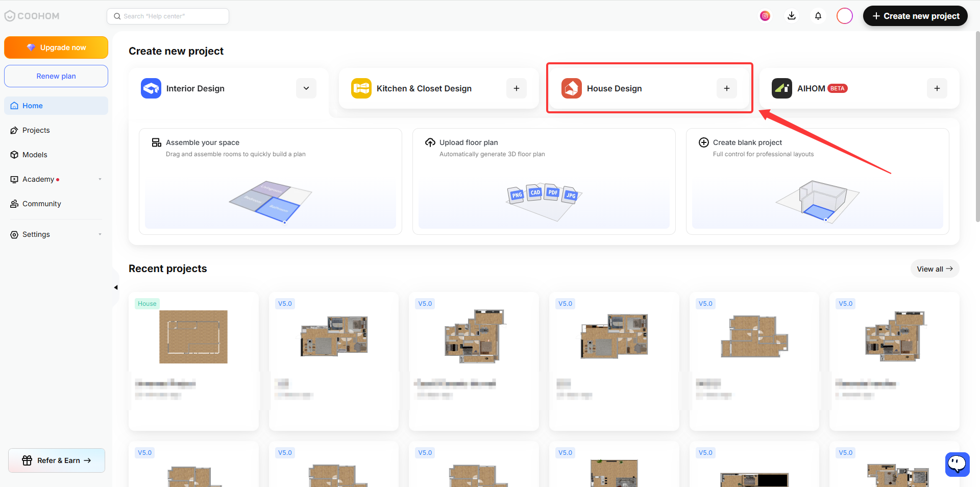This screenshot has width=980, height=487.
Task: Expand the Settings submenu arrow
Action: [x=100, y=234]
